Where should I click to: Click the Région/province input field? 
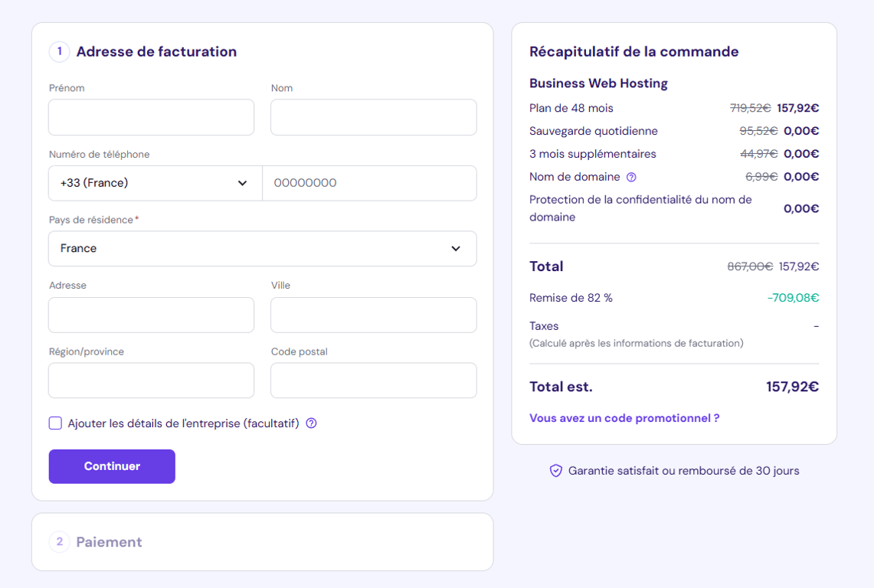pos(151,380)
